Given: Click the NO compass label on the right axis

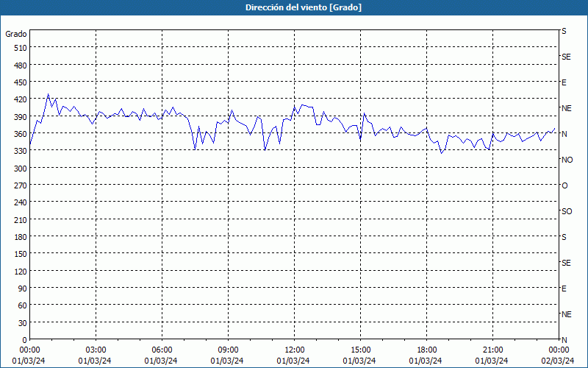Looking at the screenshot, I should [x=567, y=160].
